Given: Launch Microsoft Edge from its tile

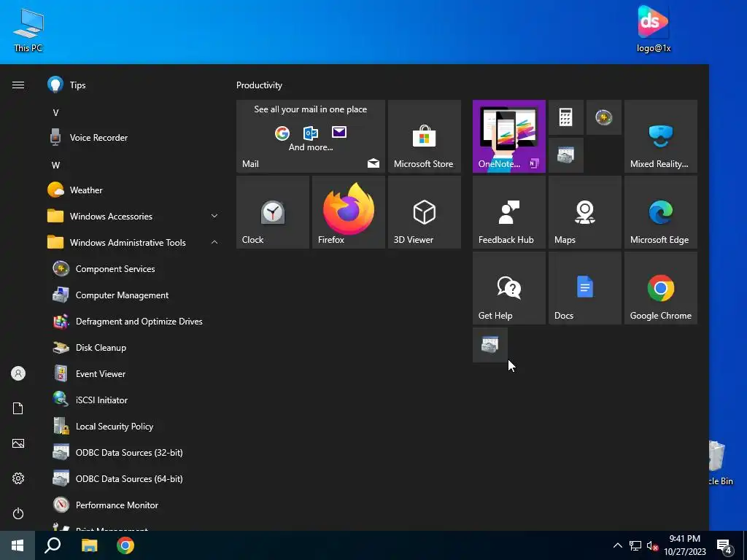Looking at the screenshot, I should (x=661, y=212).
